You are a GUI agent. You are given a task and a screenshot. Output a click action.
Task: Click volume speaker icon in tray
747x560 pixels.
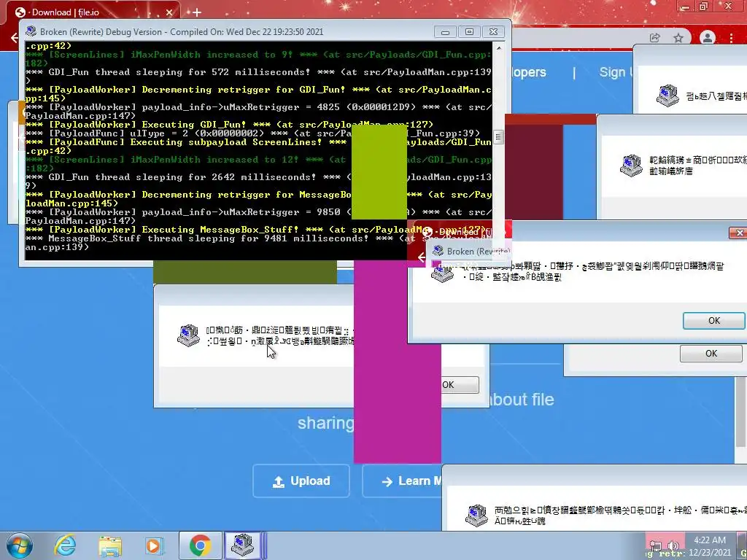pos(673,545)
